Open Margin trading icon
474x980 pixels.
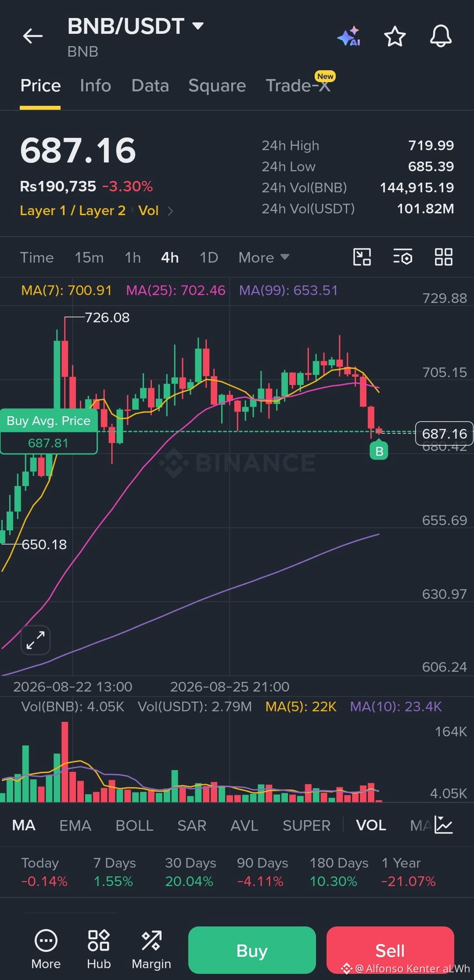tap(151, 950)
